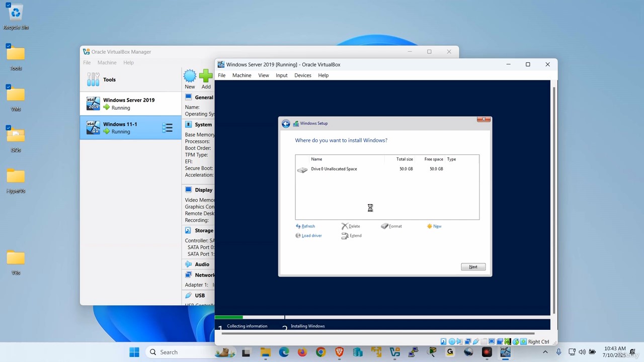Click Format partition option
Screen dimensions: 644x362
pyautogui.click(x=391, y=226)
